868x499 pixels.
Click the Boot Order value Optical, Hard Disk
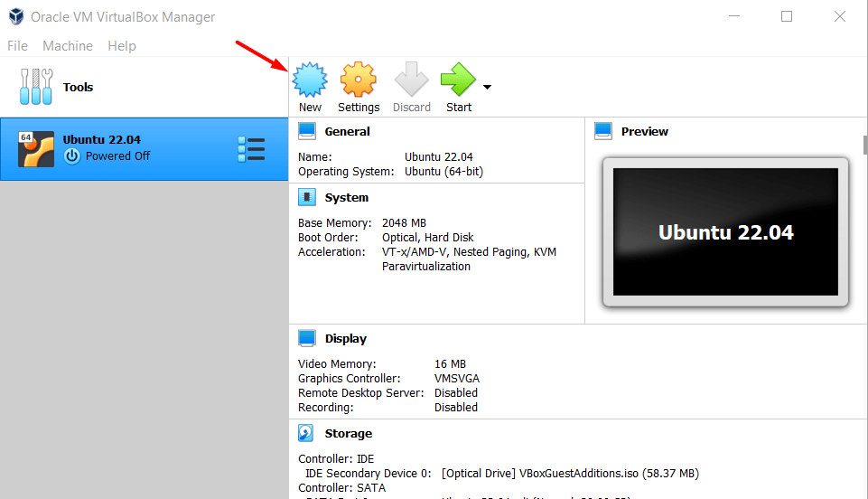click(428, 238)
